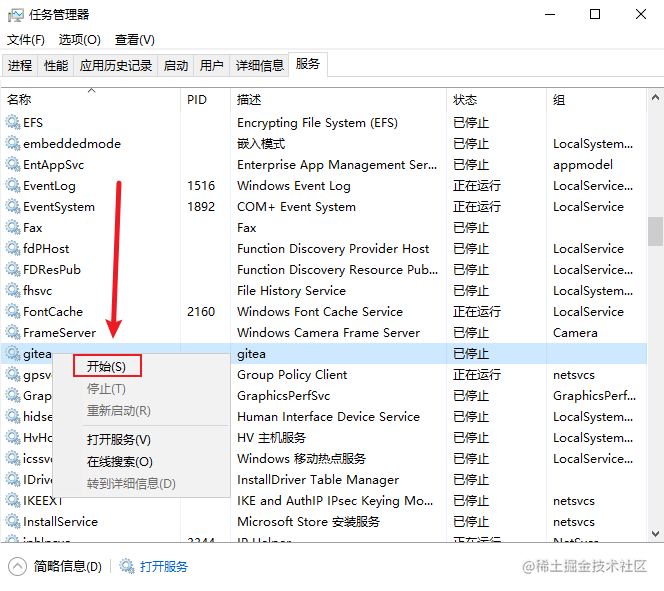Click the scrollbar down arrow

pyautogui.click(x=655, y=533)
